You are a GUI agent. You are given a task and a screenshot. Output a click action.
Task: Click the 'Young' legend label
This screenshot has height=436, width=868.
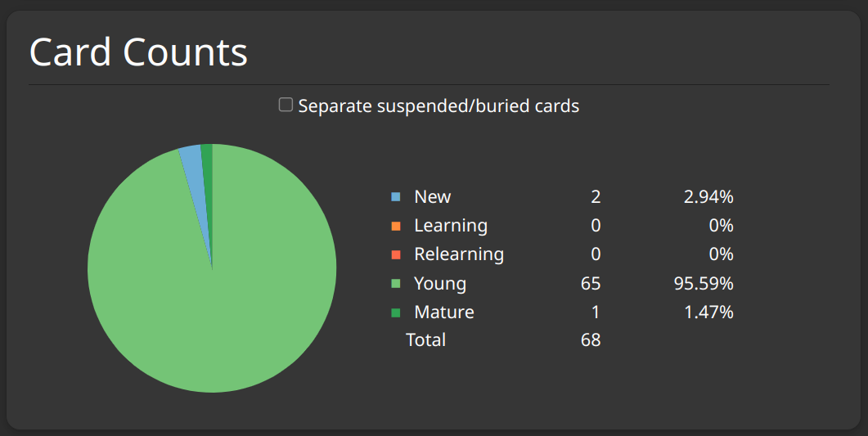[x=439, y=284]
